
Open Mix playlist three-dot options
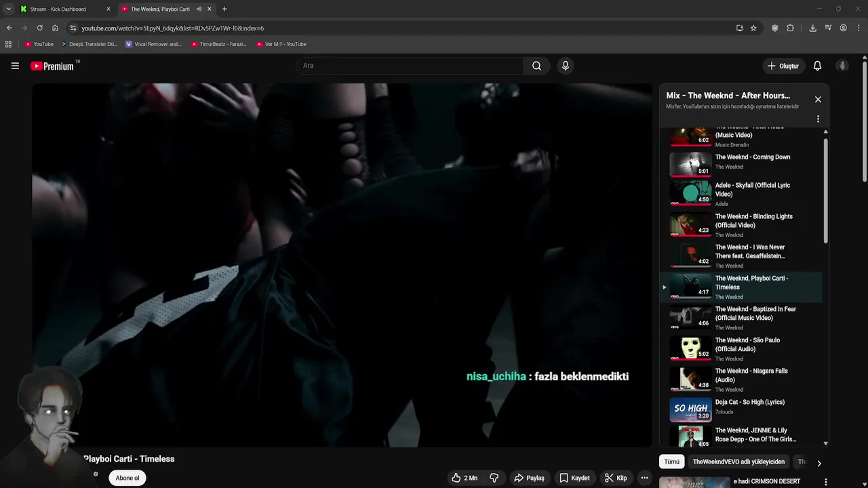(x=818, y=119)
